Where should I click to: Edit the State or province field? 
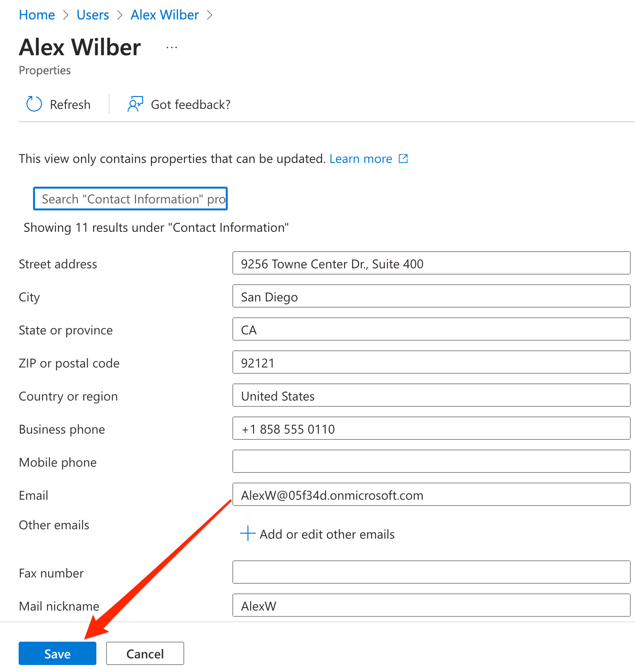431,329
